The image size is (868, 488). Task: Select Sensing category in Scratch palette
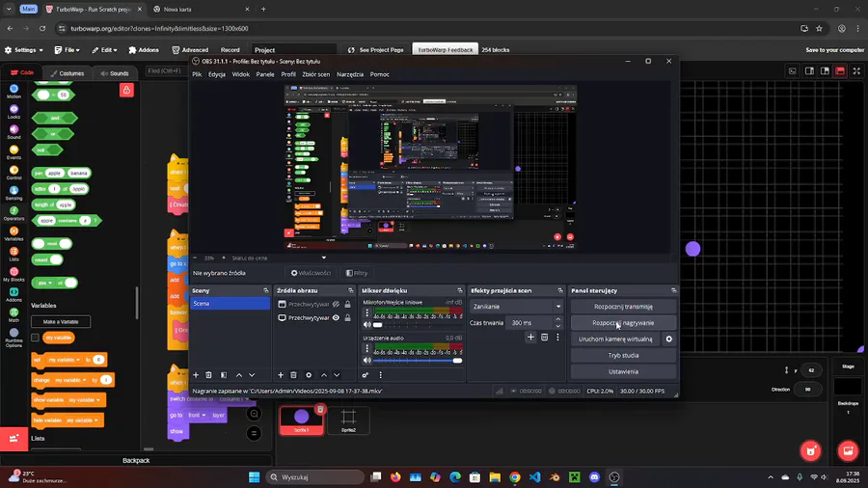tap(14, 193)
